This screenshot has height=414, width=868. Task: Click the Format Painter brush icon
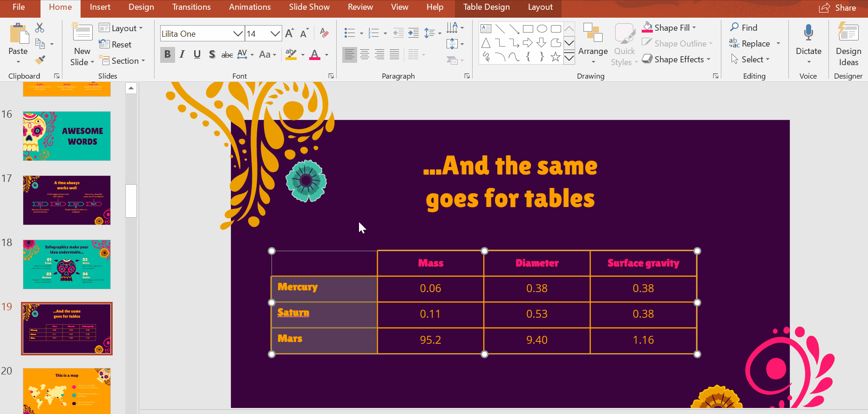pos(40,60)
